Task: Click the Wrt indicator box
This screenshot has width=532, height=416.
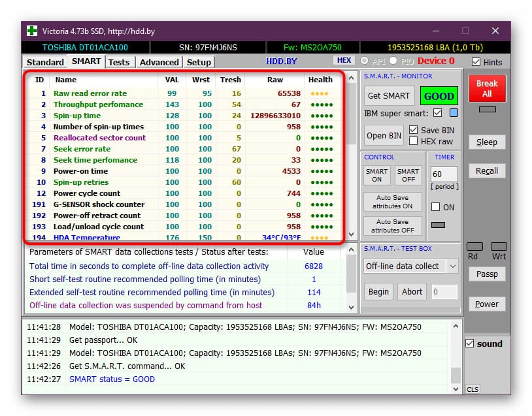Action: coord(499,246)
